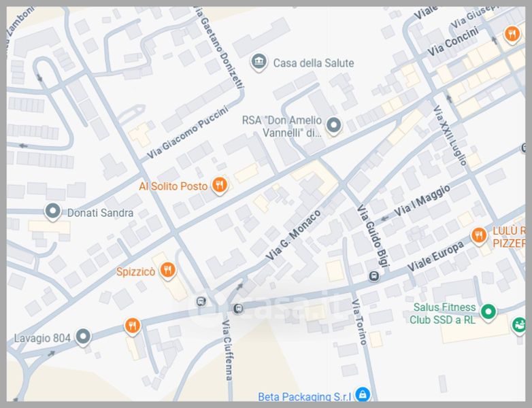The width and height of the screenshot is (532, 408).
Task: Click the bus stop icon below Via Guido Bigi
Action: (373, 276)
